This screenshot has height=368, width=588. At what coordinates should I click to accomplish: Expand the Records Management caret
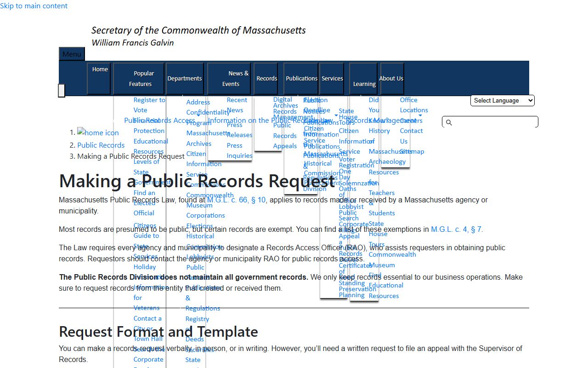click(x=420, y=116)
